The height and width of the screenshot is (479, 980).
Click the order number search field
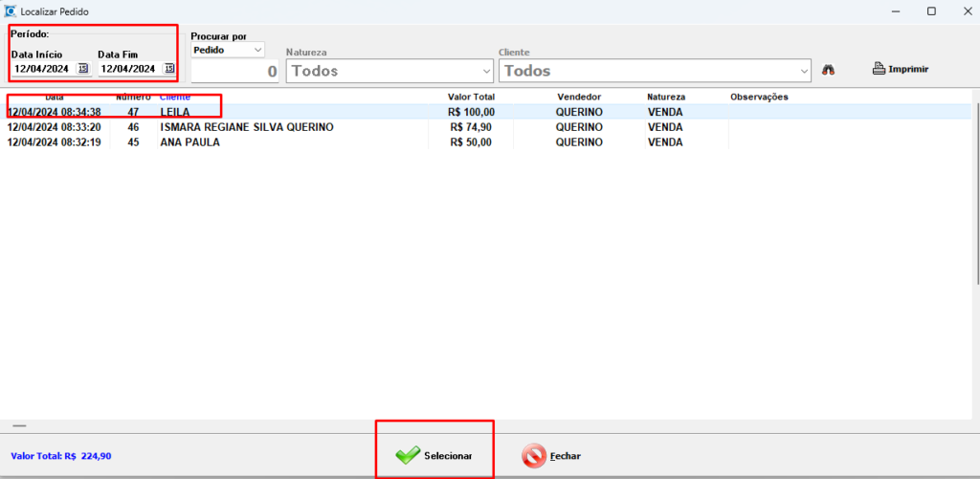234,72
